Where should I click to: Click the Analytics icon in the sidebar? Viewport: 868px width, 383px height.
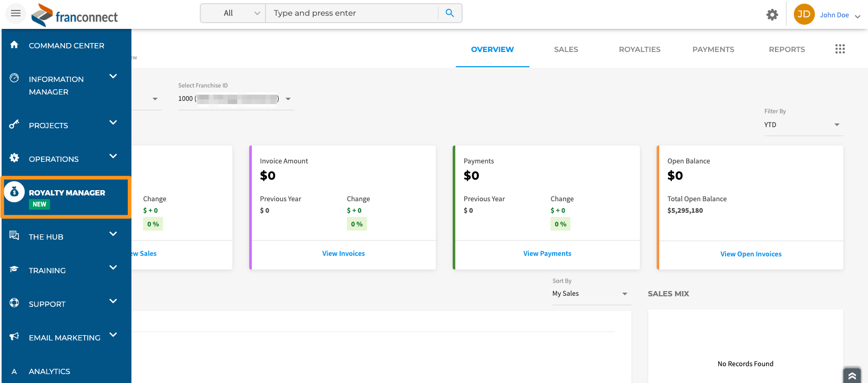pos(14,371)
